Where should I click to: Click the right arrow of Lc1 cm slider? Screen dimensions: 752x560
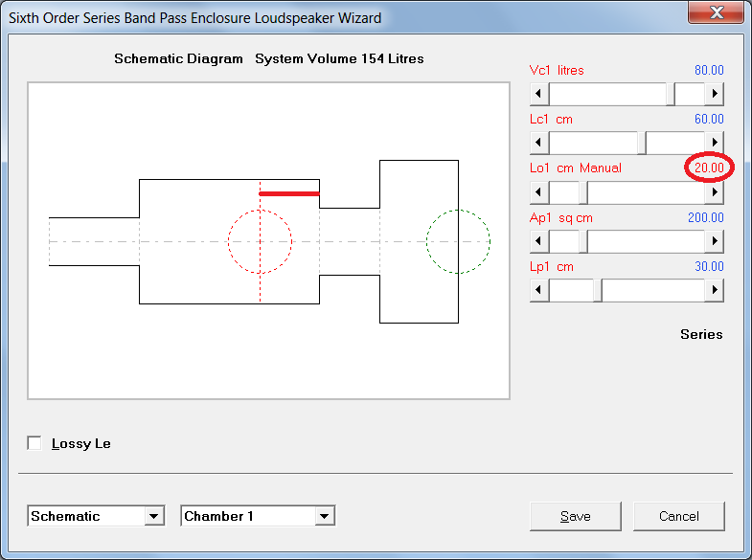pos(714,143)
